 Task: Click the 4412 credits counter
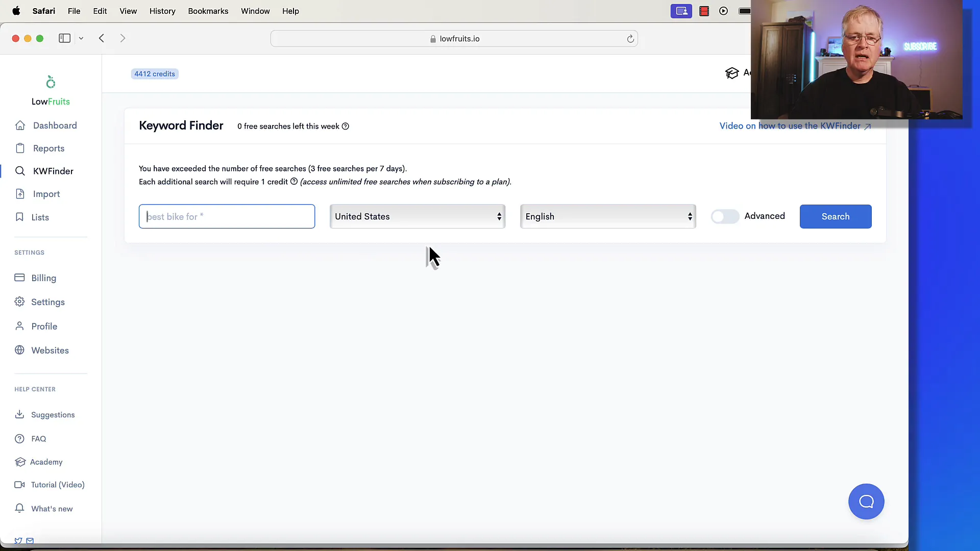pyautogui.click(x=154, y=74)
